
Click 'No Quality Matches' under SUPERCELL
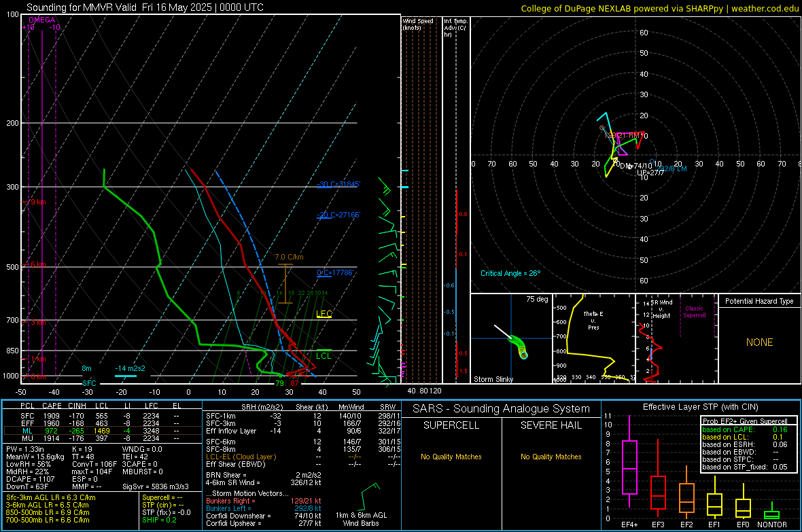451,457
